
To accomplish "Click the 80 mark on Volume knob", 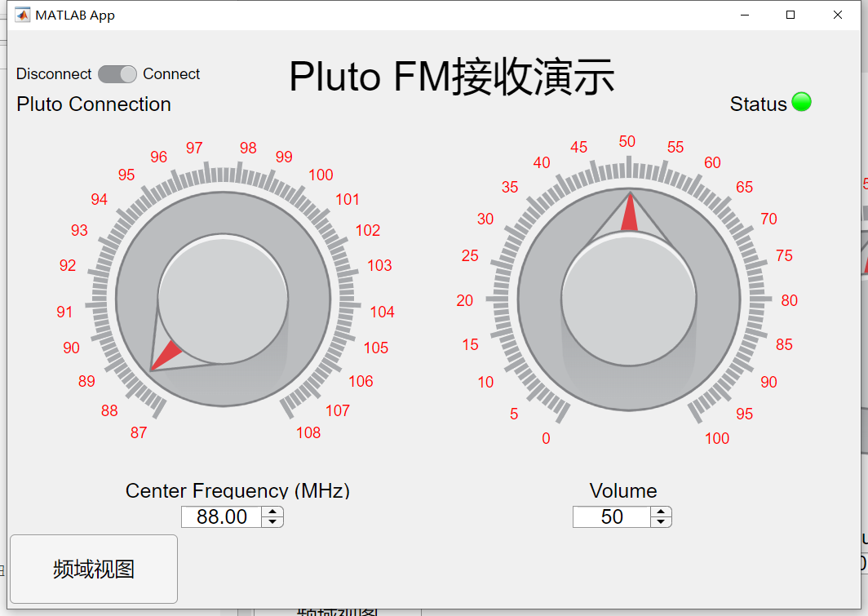I will [790, 300].
